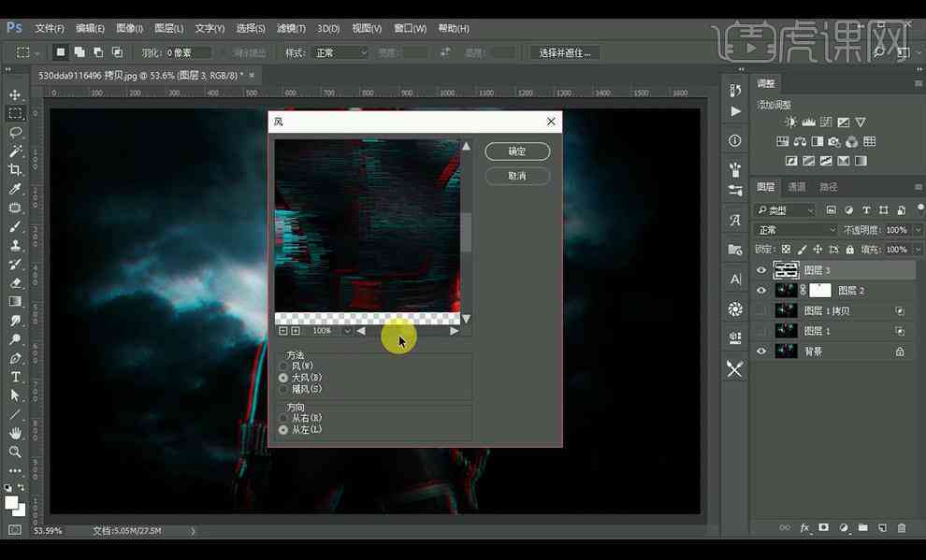
Task: Hide 图层 2 layer visibility
Action: 761,291
